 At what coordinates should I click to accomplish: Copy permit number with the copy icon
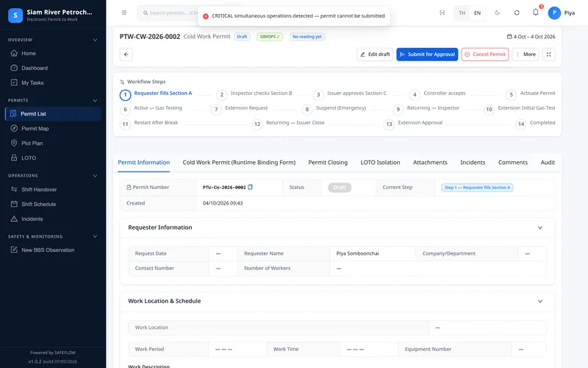coord(250,187)
